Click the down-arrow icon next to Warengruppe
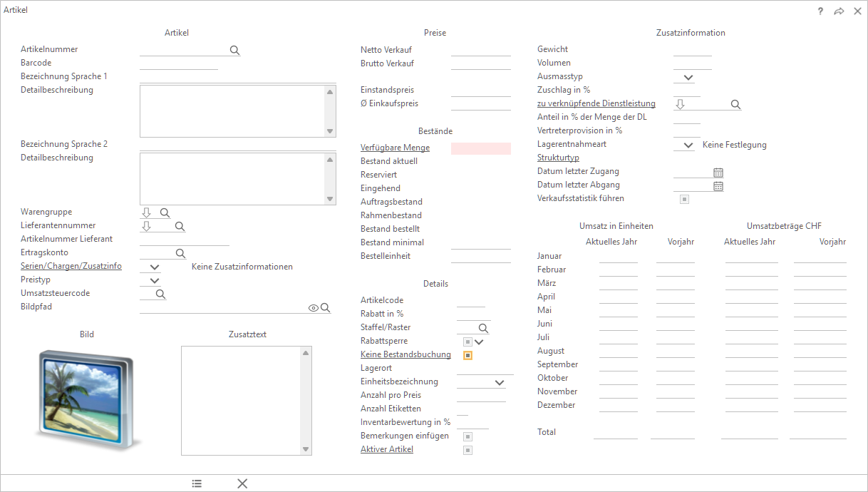The height and width of the screenshot is (492, 868). (x=146, y=212)
